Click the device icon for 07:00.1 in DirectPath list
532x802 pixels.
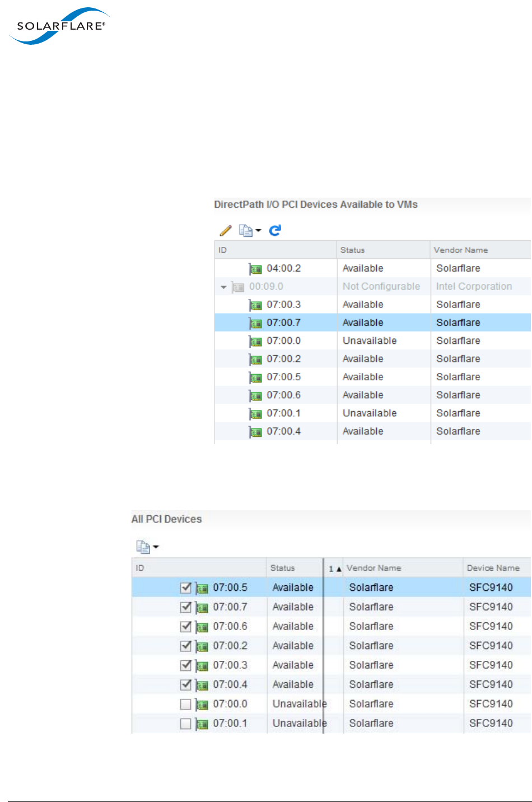click(255, 414)
